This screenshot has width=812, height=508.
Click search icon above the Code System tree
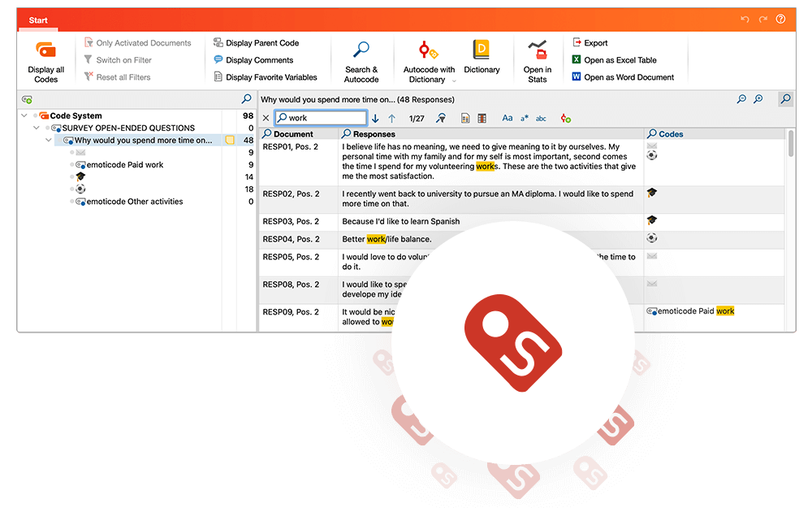pos(247,98)
